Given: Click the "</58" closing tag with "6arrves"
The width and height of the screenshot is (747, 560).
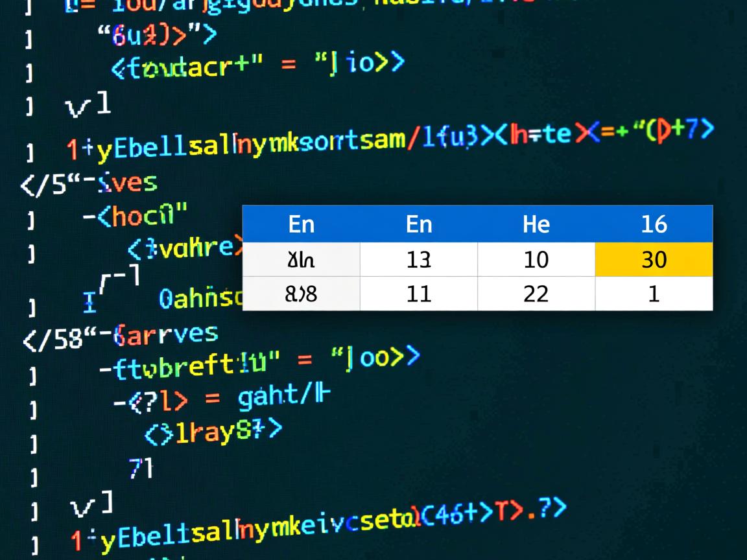Looking at the screenshot, I should click(x=120, y=336).
